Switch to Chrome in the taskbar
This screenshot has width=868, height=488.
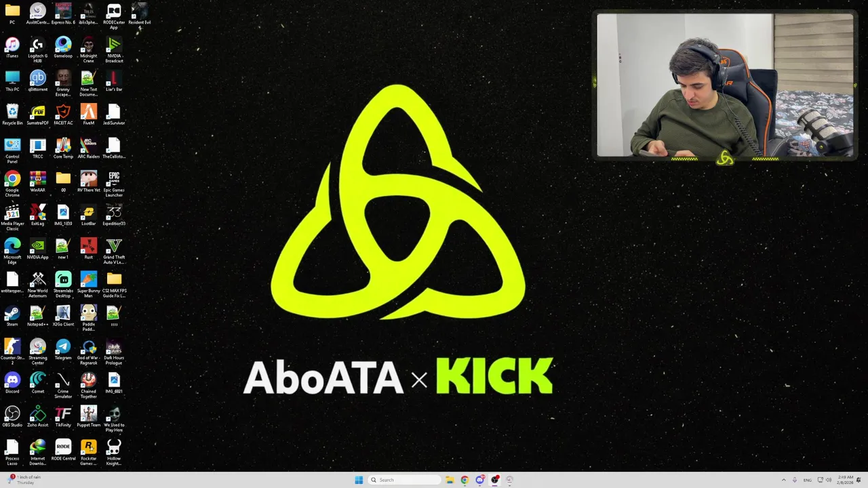pyautogui.click(x=465, y=480)
